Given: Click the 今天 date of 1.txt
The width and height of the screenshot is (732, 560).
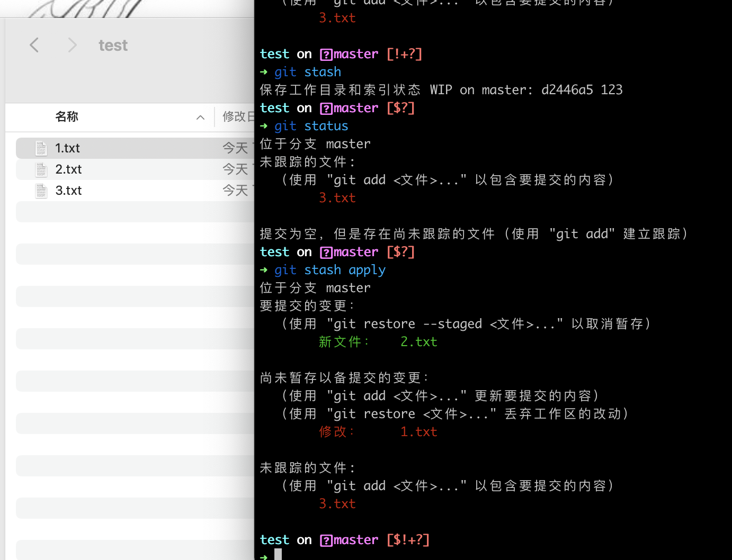Looking at the screenshot, I should 235,148.
